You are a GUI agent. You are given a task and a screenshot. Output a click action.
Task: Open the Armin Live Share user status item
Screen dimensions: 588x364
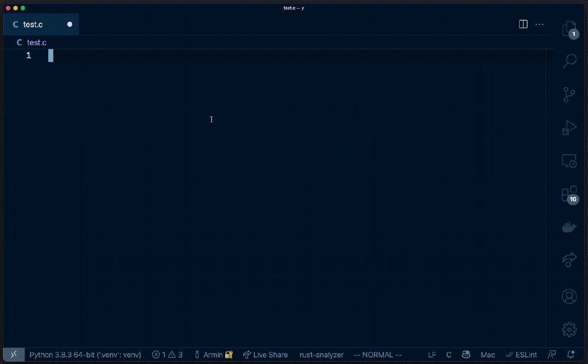[214, 355]
